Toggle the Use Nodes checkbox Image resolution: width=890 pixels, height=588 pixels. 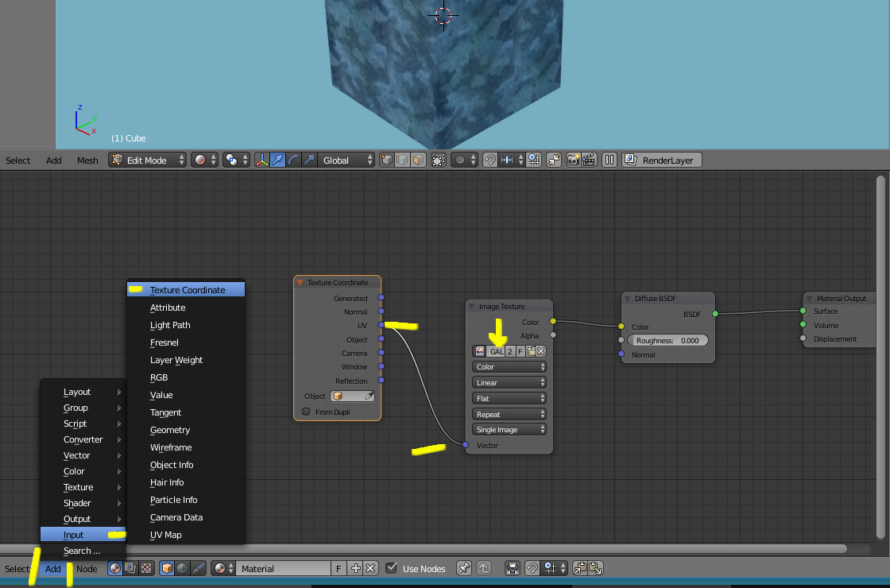(x=391, y=568)
